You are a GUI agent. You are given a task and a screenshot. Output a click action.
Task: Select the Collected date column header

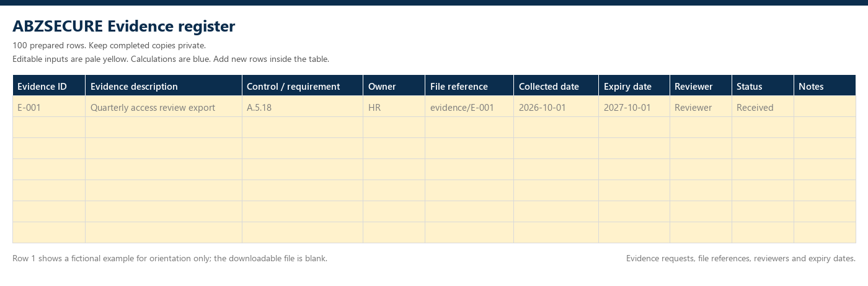point(556,86)
